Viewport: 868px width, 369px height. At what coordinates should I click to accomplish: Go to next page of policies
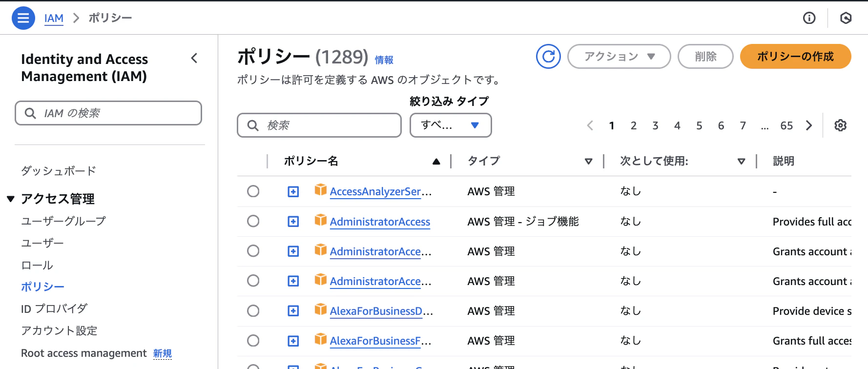pos(809,125)
